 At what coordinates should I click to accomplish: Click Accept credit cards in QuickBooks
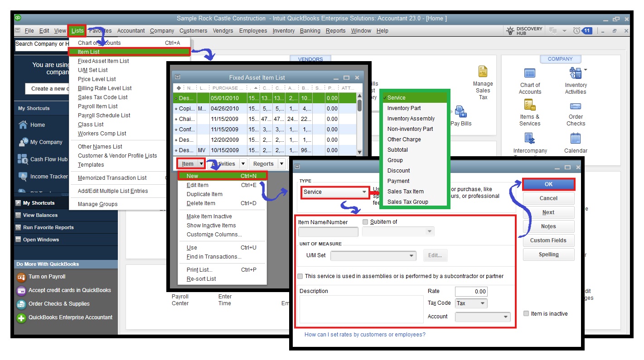tap(70, 290)
